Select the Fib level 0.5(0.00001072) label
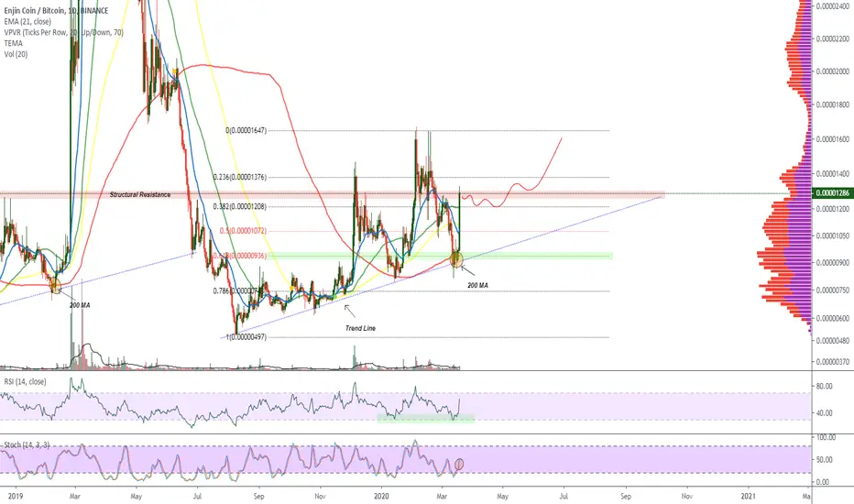 tap(243, 231)
